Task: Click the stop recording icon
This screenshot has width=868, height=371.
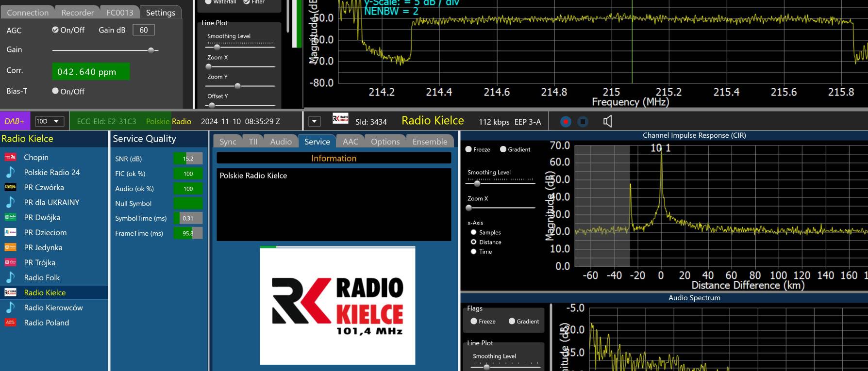Action: point(583,122)
